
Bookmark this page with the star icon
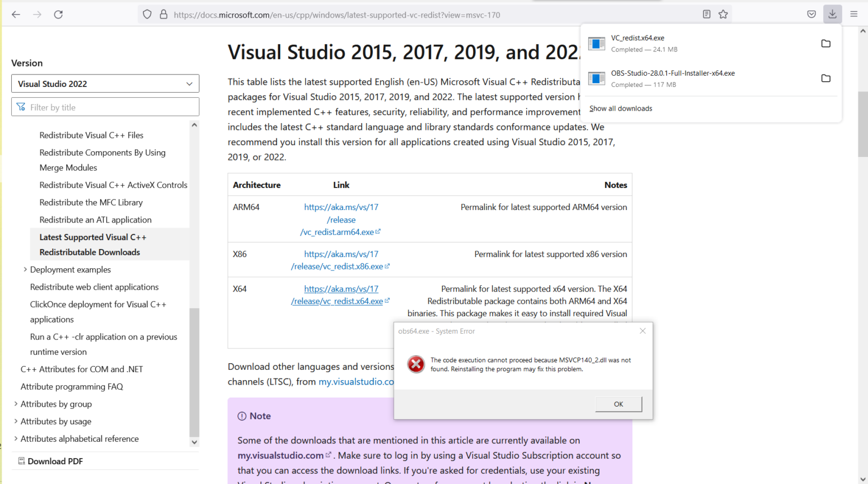click(x=723, y=15)
